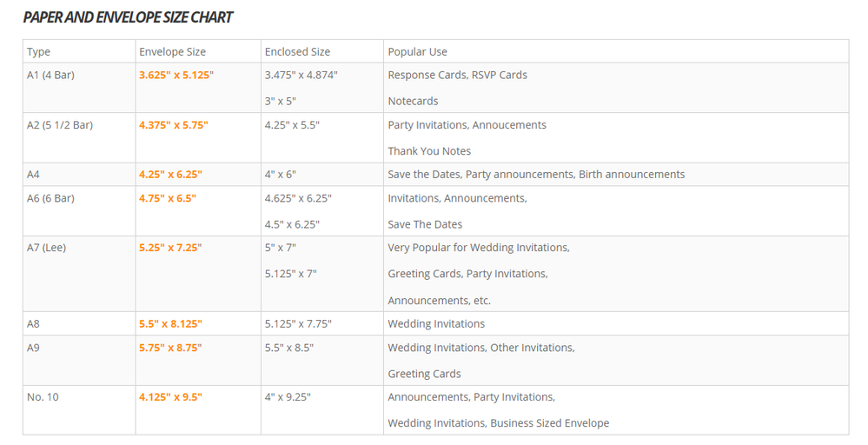The image size is (868, 445).
Task: Select the 5.75" x 8.75" envelope size
Action: (169, 348)
